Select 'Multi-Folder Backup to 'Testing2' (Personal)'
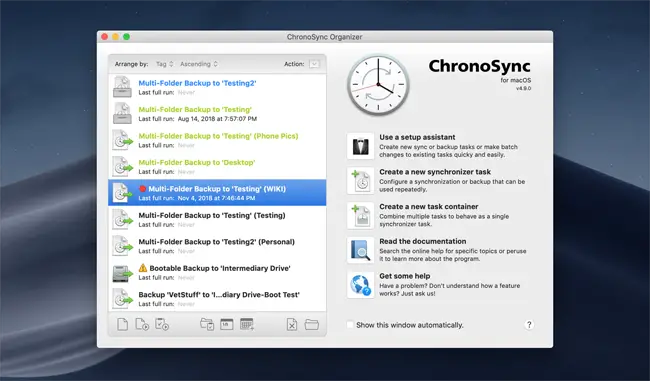This screenshot has width=650, height=381. (x=217, y=246)
